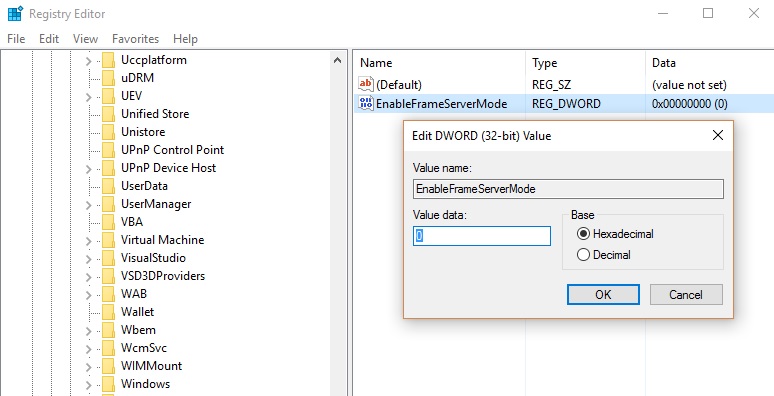This screenshot has width=774, height=396.
Task: Select the Decimal base option
Action: click(604, 255)
